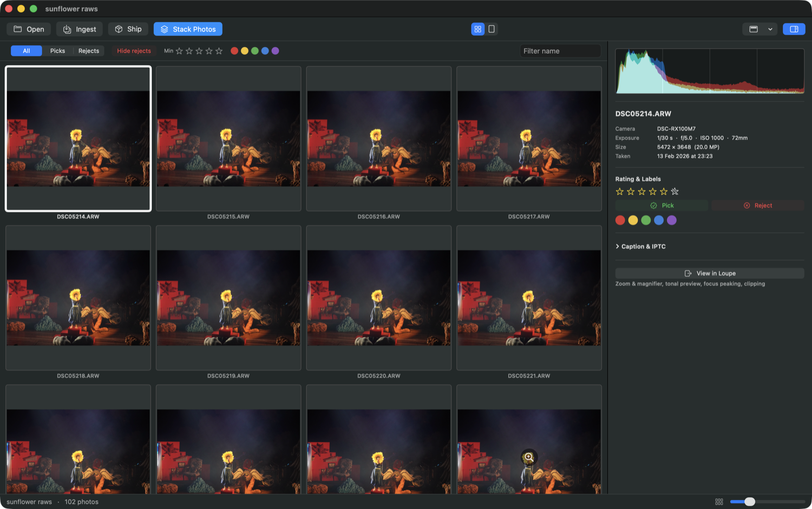Click the Ingest toolbar button
Screen dimensions: 812x509
click(x=80, y=29)
